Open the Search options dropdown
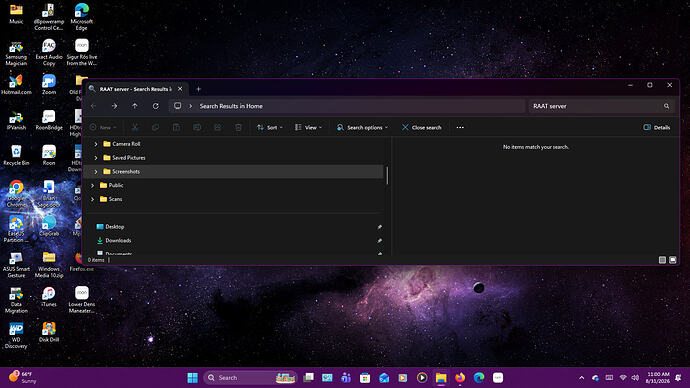Viewport: 690px width, 388px height. [363, 128]
